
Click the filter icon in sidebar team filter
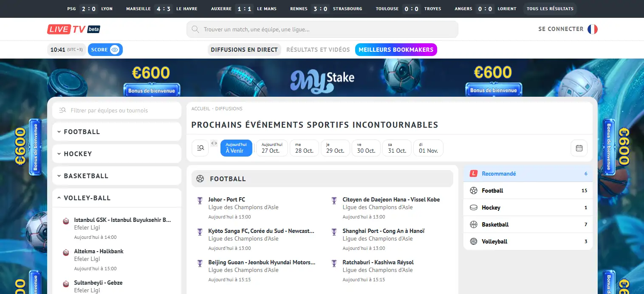click(63, 110)
